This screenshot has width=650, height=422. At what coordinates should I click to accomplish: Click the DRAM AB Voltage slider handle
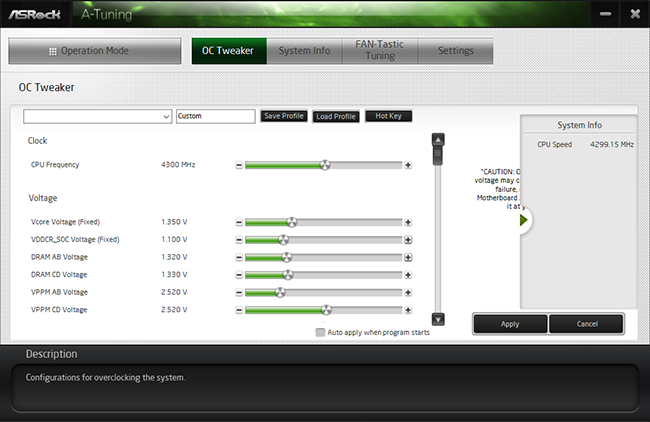click(x=286, y=257)
